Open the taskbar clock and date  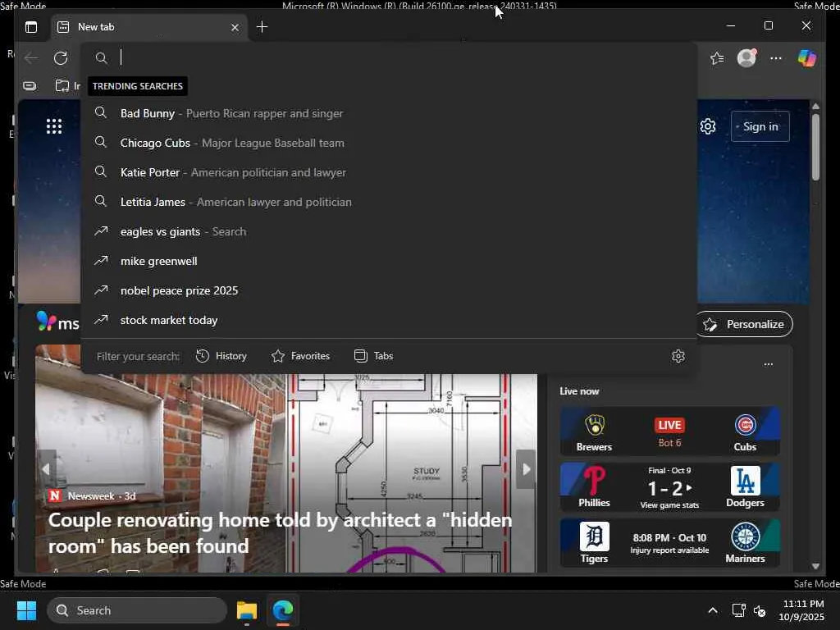tap(801, 610)
